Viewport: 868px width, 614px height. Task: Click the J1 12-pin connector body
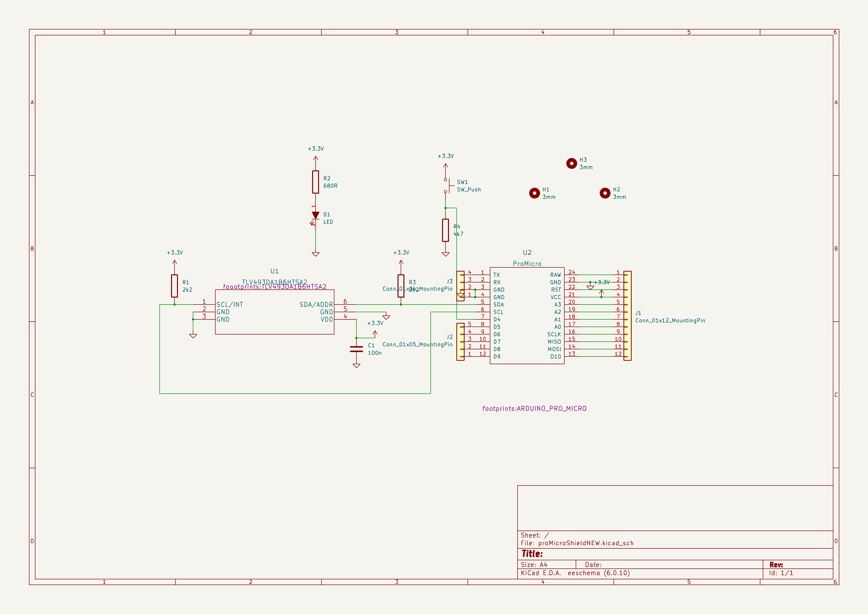click(627, 316)
